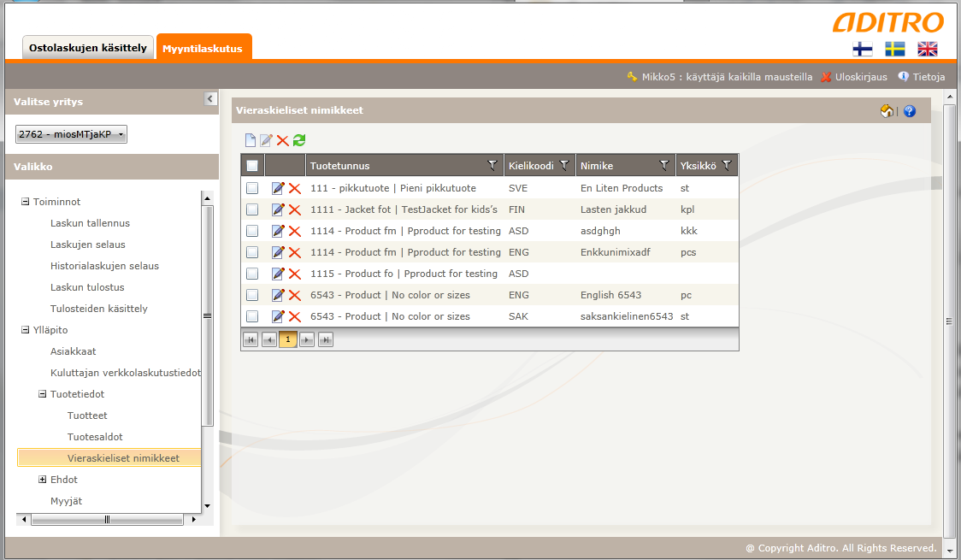The image size is (961, 560).
Task: Click the Tietoja info link
Action: (922, 77)
